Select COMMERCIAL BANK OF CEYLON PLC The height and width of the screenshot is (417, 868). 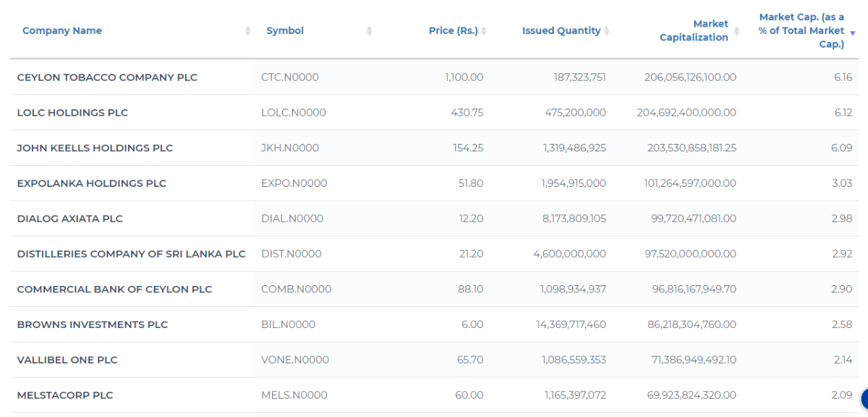(114, 290)
